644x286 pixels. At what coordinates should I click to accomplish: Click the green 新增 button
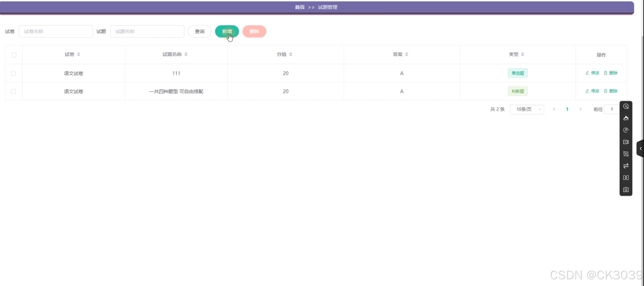tap(227, 31)
